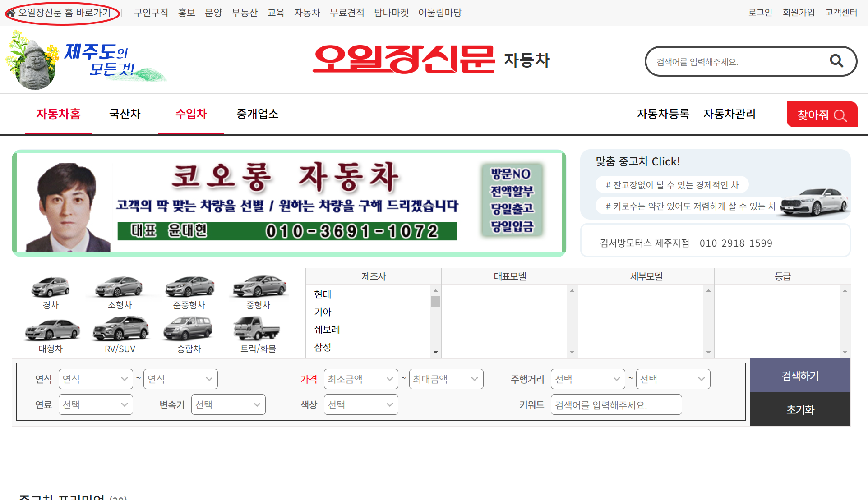Open the 연료 fuel type dropdown
868x500 pixels.
pos(96,405)
